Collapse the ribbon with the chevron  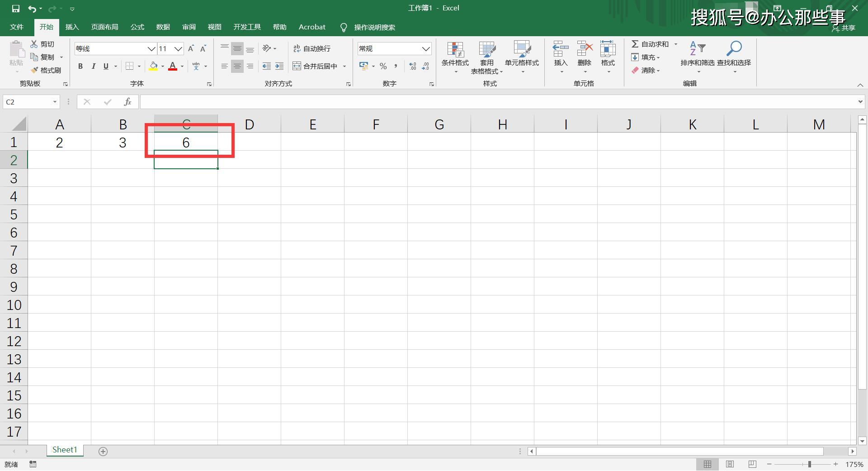(x=860, y=85)
